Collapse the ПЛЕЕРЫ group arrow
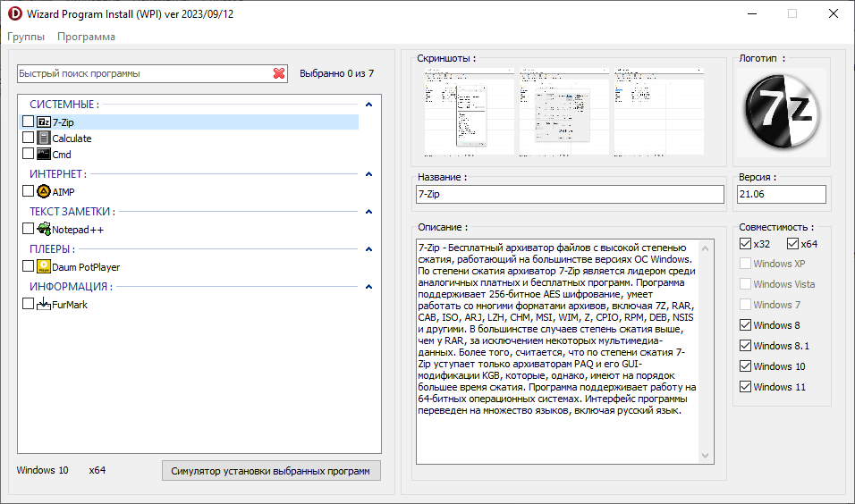 (x=368, y=249)
